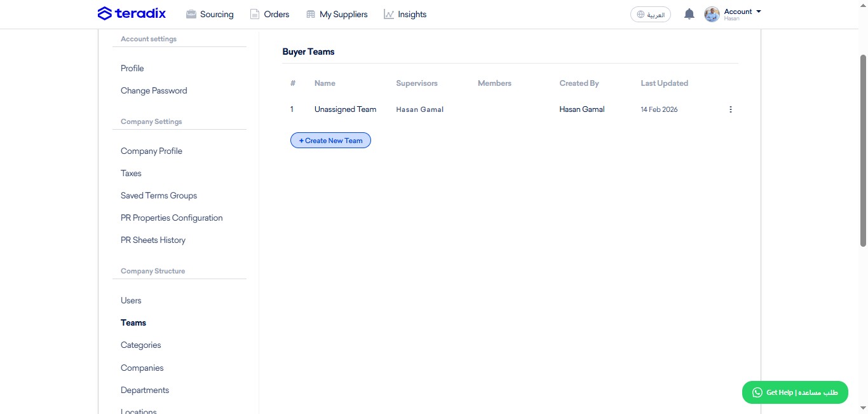Open the Orders menu
Screen dimensions: 868x414
[269, 14]
